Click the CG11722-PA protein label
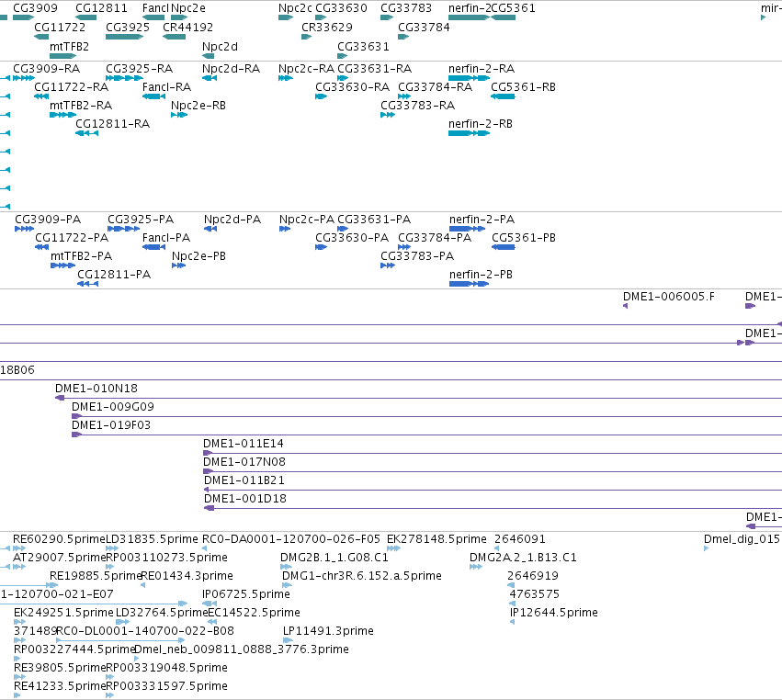Viewport: 782px width, 700px height. pos(72,238)
